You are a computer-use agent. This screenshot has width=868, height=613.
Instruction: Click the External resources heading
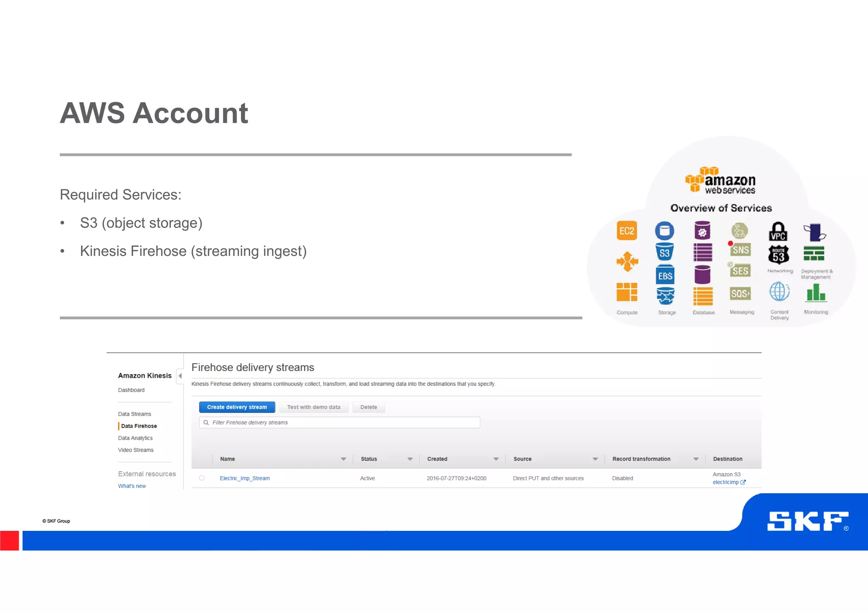[x=147, y=474]
